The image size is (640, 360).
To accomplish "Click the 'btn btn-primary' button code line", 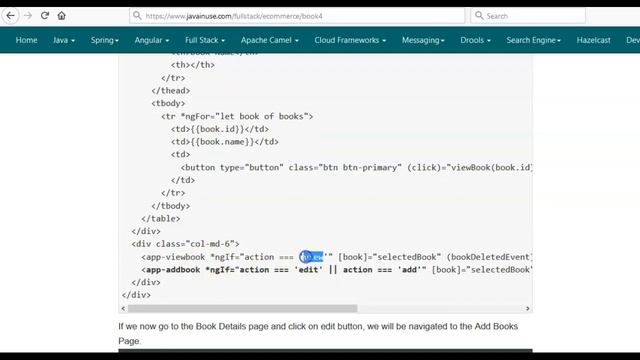I will pos(357,167).
